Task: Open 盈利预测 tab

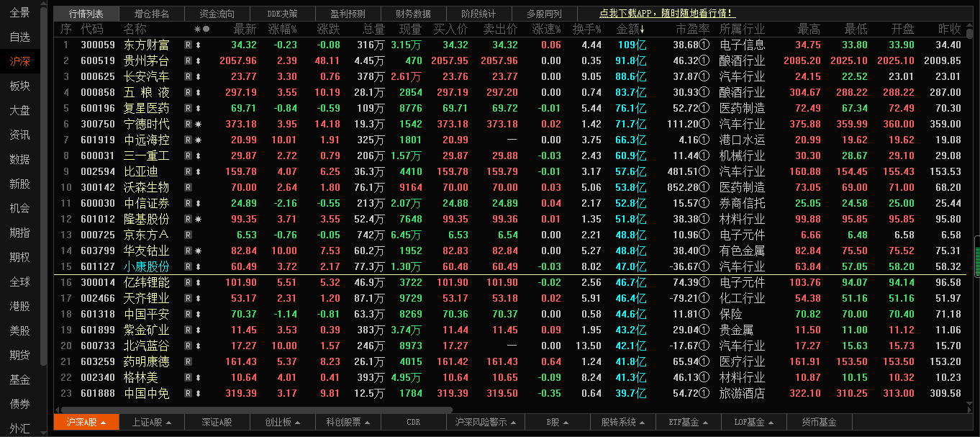Action: 348,14
